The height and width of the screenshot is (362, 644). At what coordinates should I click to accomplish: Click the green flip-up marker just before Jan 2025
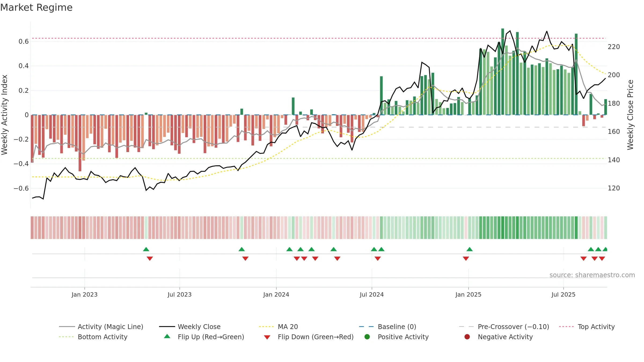[470, 249]
